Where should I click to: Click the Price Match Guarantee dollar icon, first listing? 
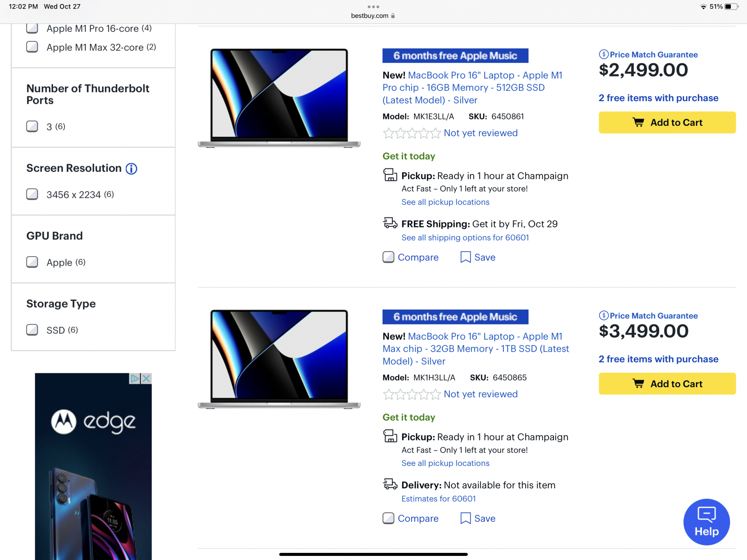pyautogui.click(x=604, y=55)
